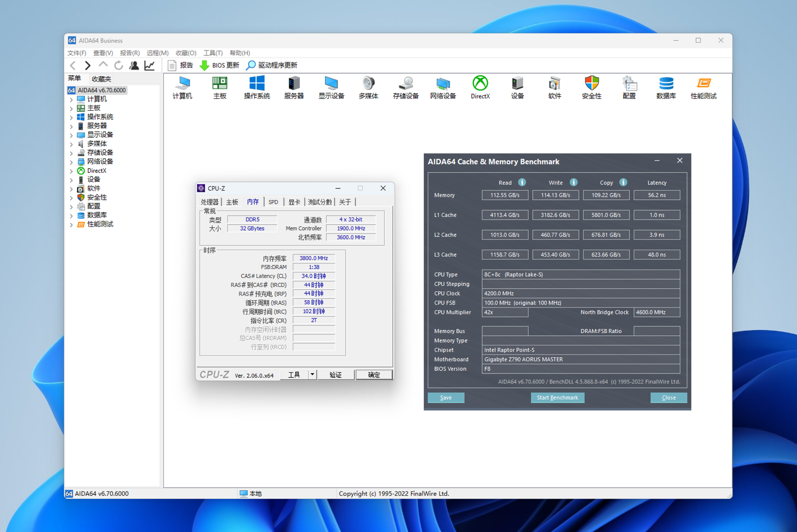This screenshot has width=797, height=532.
Task: Expand the 性能测试 tree node
Action: (x=71, y=224)
